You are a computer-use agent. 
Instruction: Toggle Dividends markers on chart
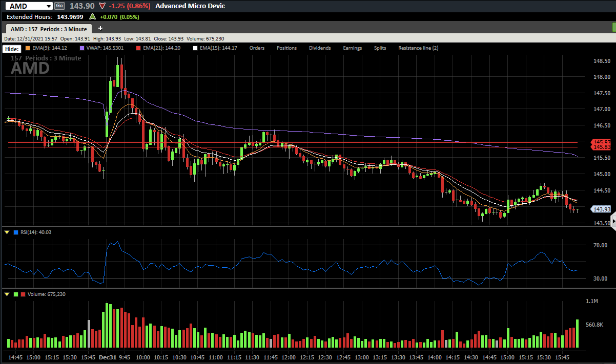[x=320, y=48]
